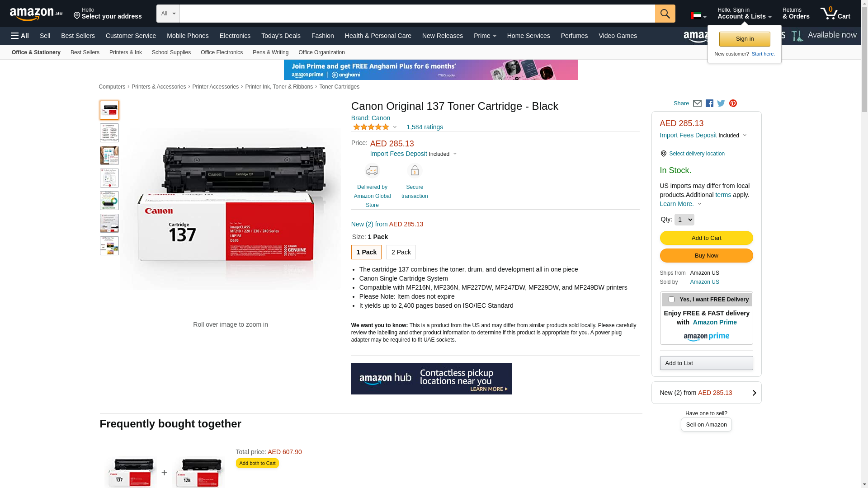
Task: Click the search magnifier button
Action: point(665,14)
